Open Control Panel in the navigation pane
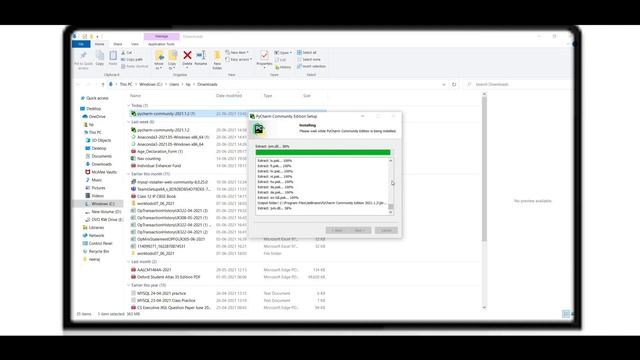Viewport: 640px width, 360px height. point(97,243)
